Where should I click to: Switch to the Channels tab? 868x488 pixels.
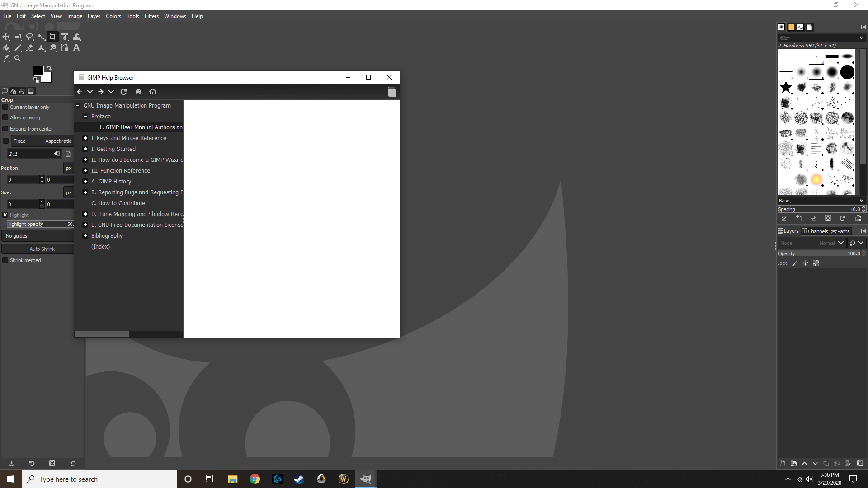[815, 231]
